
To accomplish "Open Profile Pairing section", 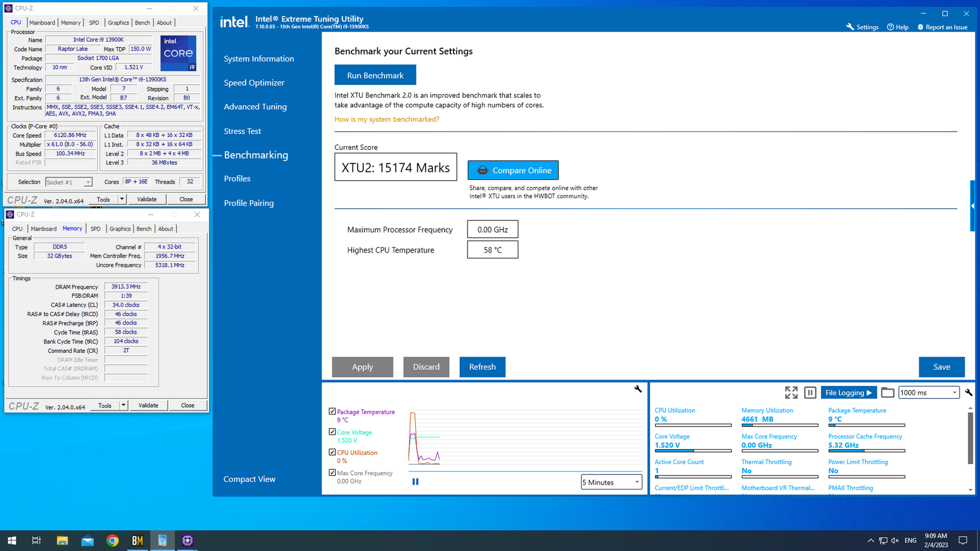I will coord(249,203).
